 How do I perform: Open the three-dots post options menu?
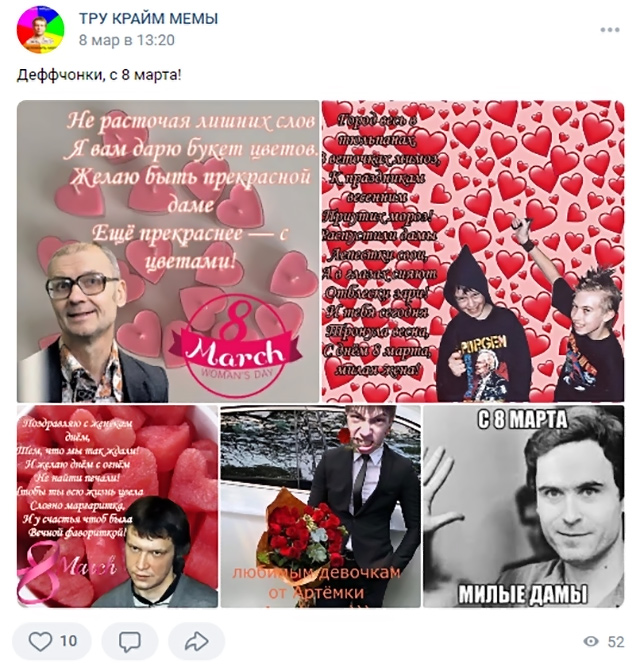click(610, 30)
